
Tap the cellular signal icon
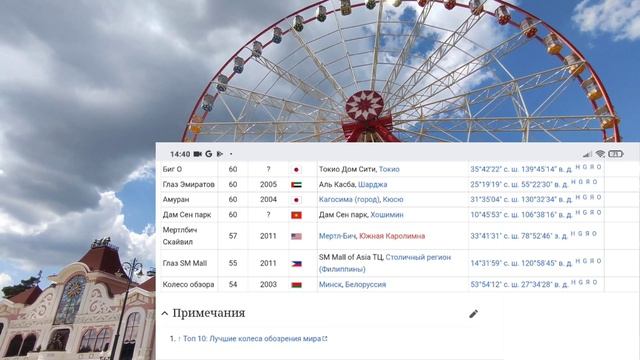[x=587, y=154]
